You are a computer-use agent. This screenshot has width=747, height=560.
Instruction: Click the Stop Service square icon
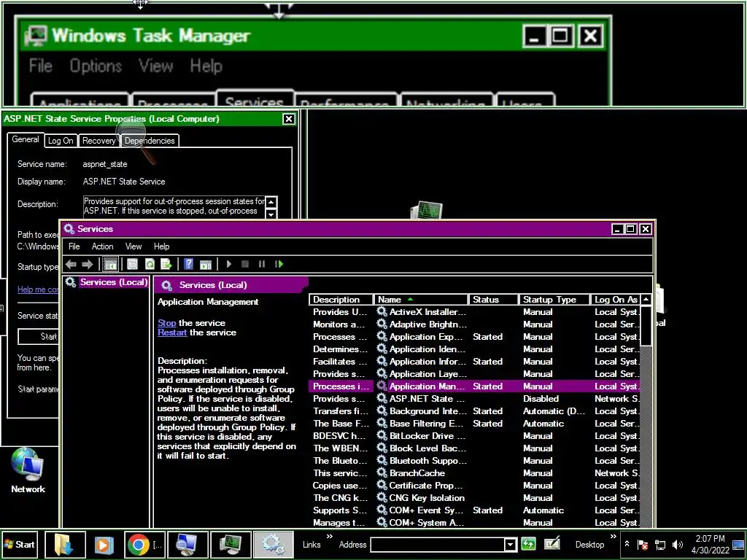(245, 264)
